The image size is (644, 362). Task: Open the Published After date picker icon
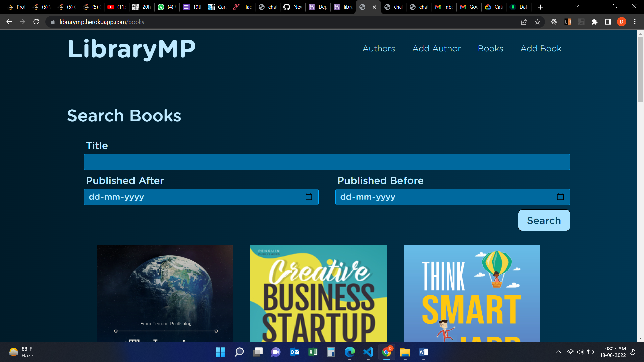click(x=308, y=197)
